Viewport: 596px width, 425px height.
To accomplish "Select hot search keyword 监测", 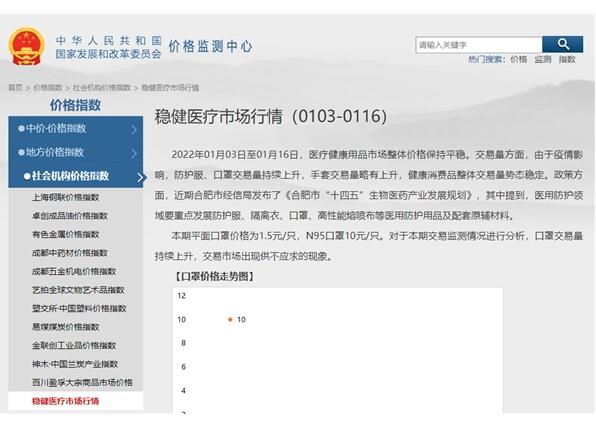I will (543, 59).
